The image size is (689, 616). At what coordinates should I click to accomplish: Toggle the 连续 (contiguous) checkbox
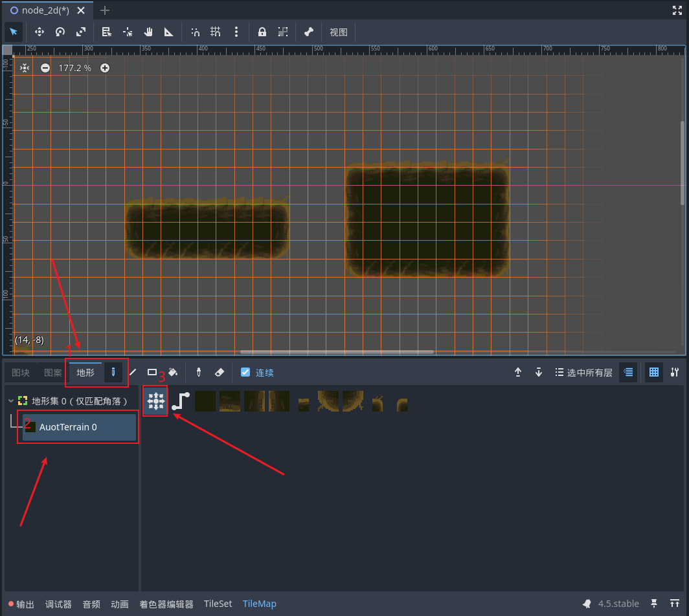(x=245, y=372)
